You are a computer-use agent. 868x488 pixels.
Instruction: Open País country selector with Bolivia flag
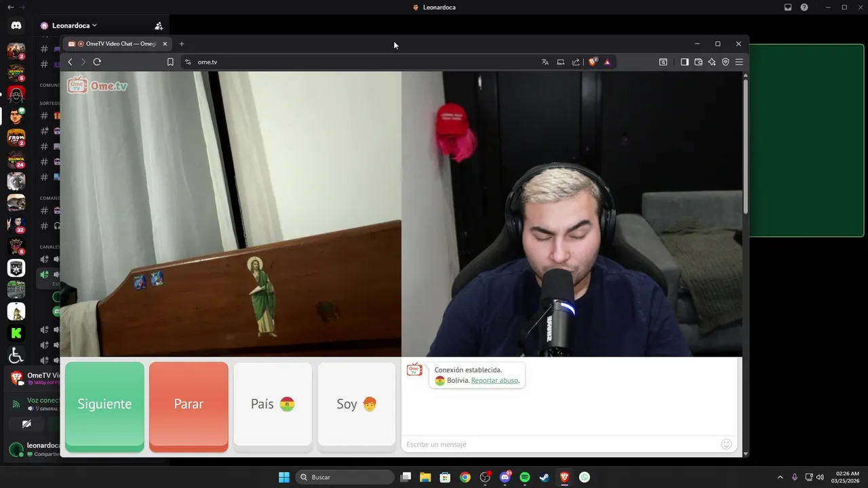pyautogui.click(x=273, y=406)
